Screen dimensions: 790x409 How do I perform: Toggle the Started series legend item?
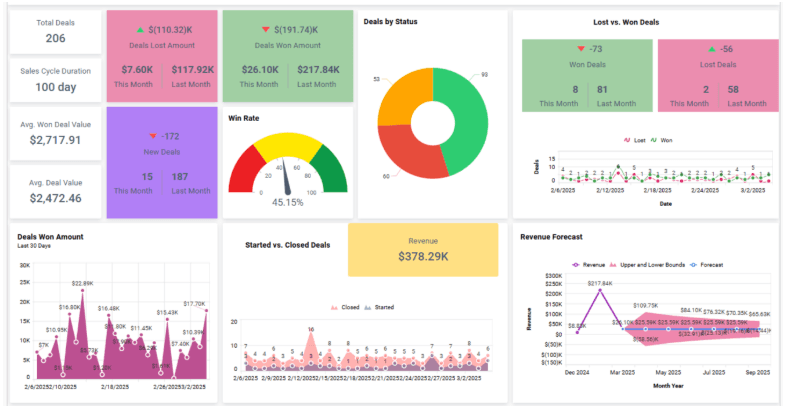(x=379, y=307)
